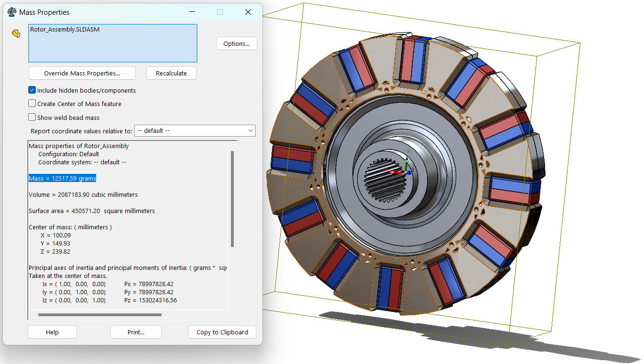Click the Print... button

[136, 332]
